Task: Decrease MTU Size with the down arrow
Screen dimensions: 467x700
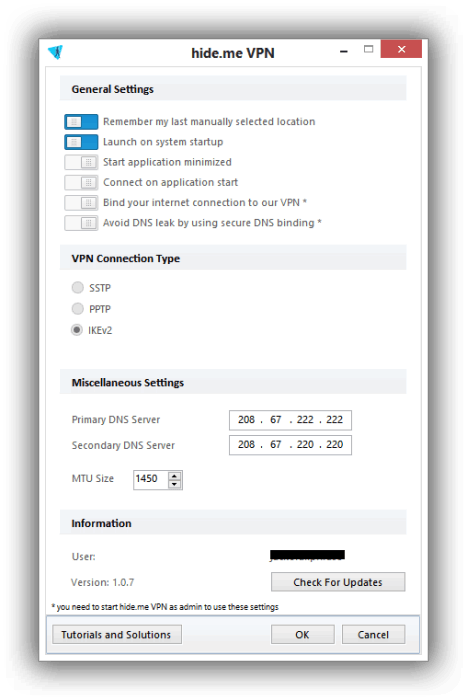Action: [x=175, y=484]
